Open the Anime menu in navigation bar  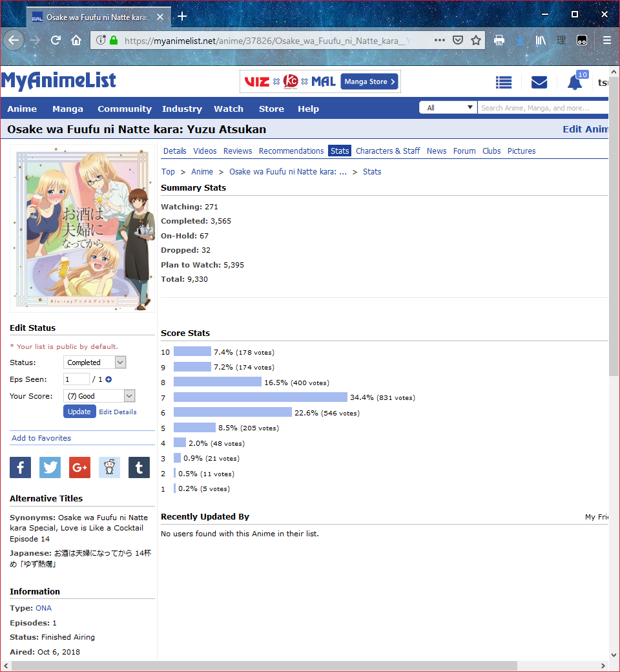[x=22, y=109]
